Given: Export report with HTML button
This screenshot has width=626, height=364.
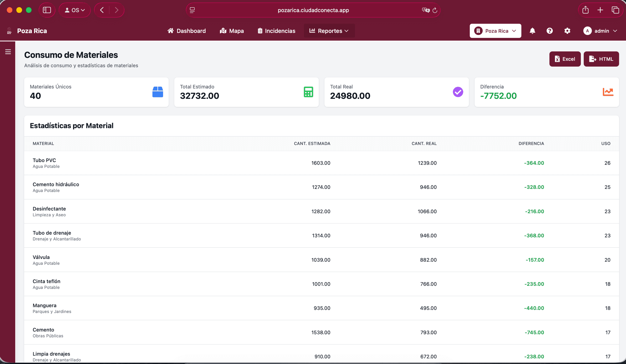Looking at the screenshot, I should 601,59.
